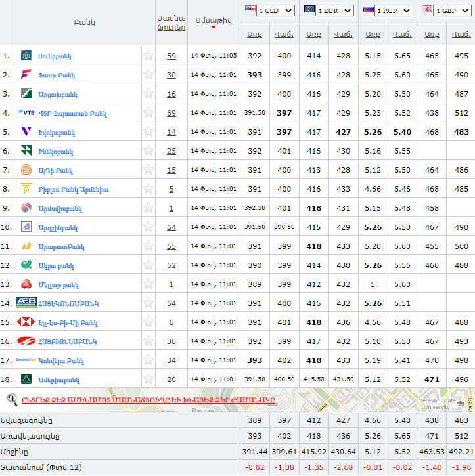Screen dimensions: 475x476
Task: Click the AraratBank logo in row 11
Action: coord(26,246)
